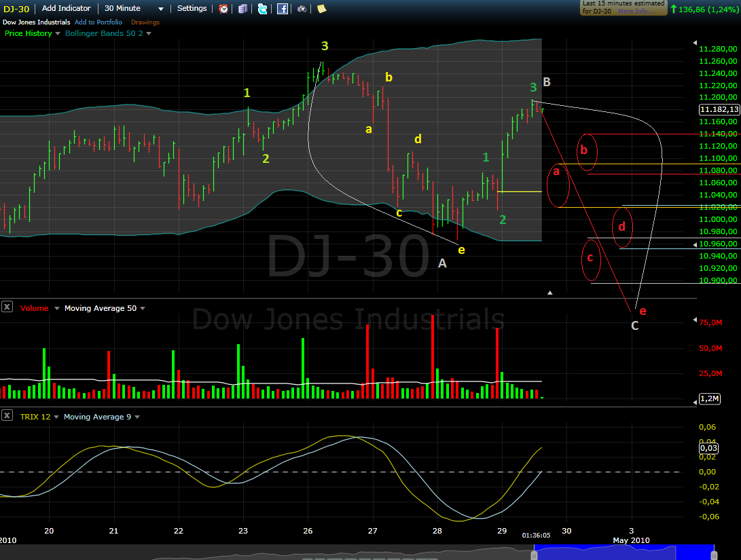
Task: Click the yellow wave label 3 at the chart top
Action: tap(325, 45)
